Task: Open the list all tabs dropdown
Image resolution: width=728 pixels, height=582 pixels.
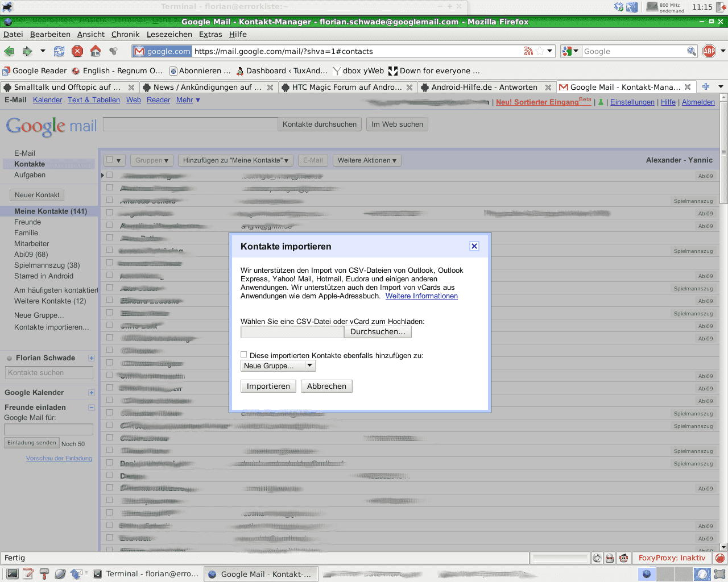Action: pos(721,86)
